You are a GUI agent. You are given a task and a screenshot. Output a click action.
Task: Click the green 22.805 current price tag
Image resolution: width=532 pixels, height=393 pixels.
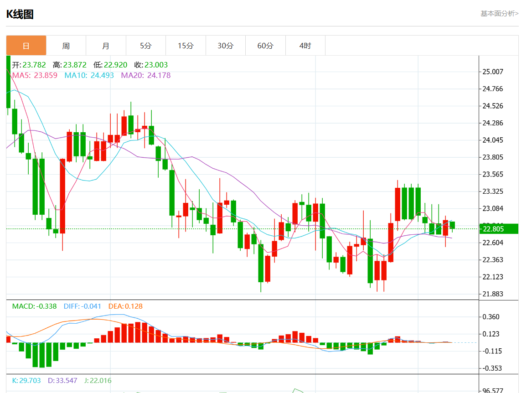point(499,229)
